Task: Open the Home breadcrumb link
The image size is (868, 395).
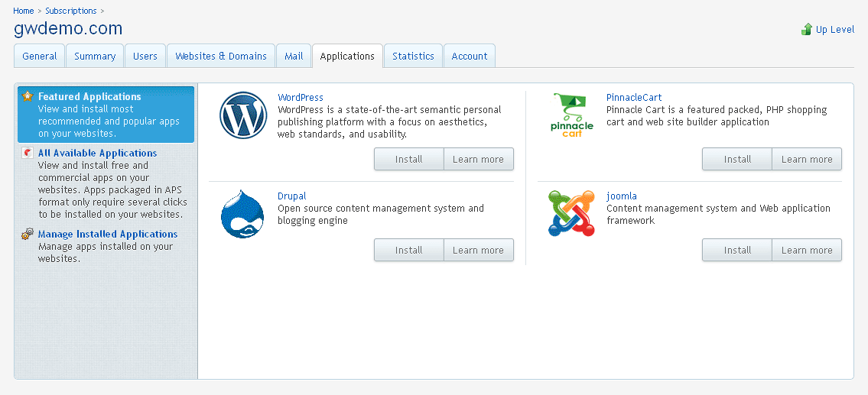Action: pos(24,11)
